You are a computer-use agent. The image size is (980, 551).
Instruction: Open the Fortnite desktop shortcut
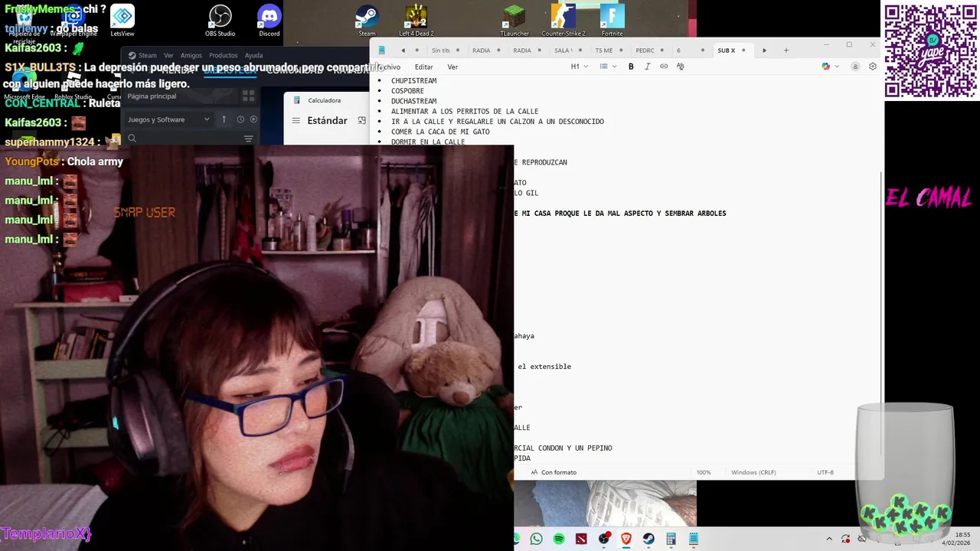612,21
